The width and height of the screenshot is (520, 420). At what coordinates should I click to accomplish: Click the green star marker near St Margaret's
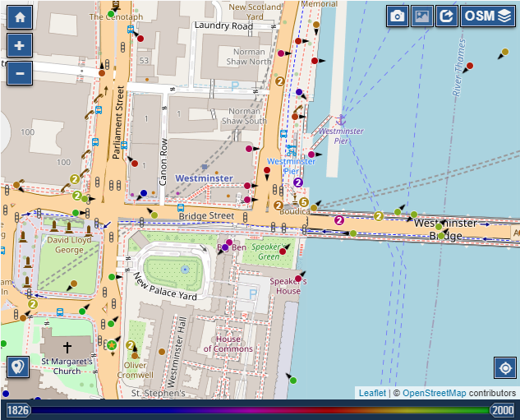click(111, 344)
